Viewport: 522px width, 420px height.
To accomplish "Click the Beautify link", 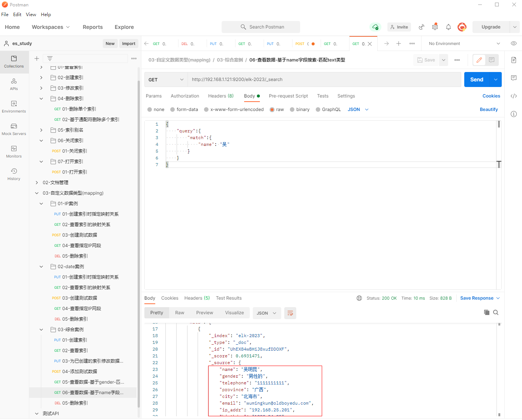I will click(x=489, y=109).
